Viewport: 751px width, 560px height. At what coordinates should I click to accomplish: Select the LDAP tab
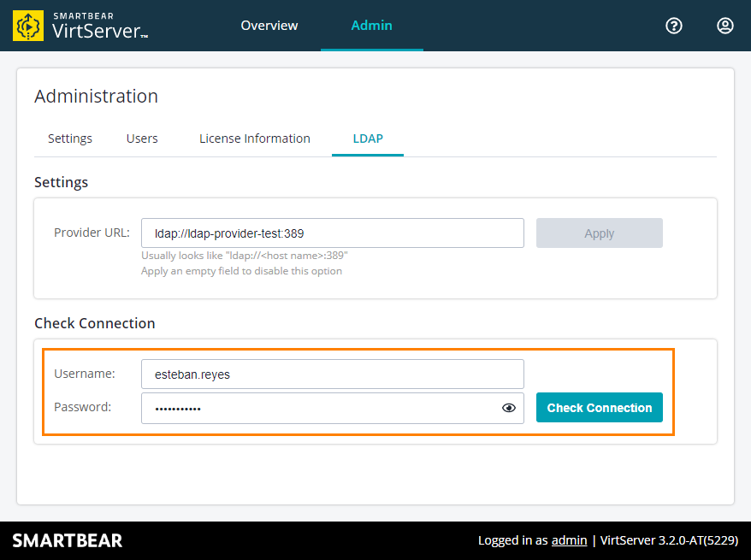(367, 138)
